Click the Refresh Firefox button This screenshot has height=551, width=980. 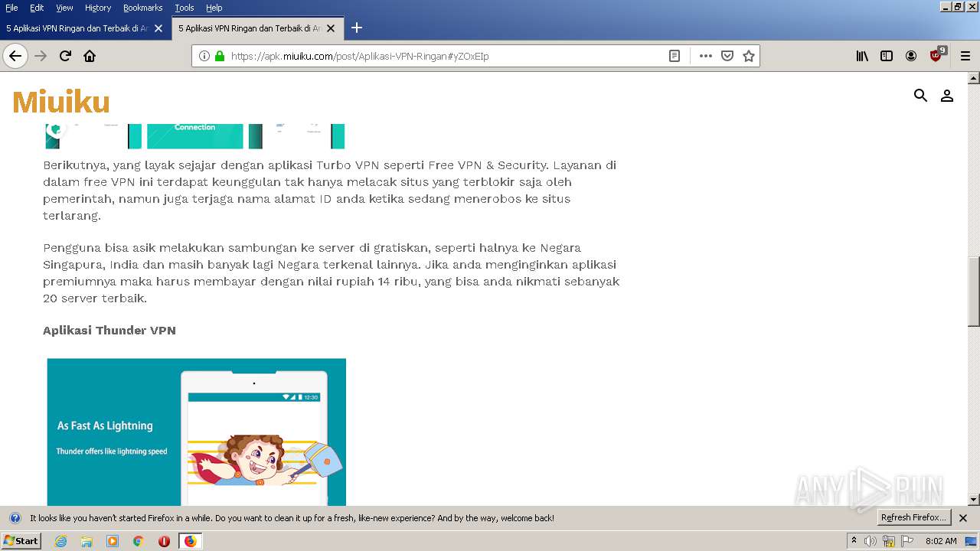point(913,518)
